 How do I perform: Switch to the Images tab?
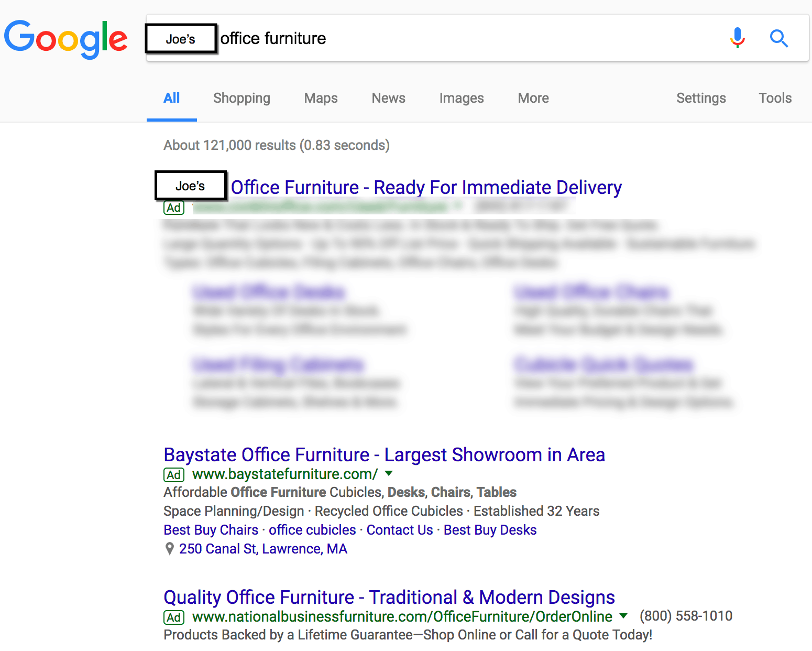[461, 98]
